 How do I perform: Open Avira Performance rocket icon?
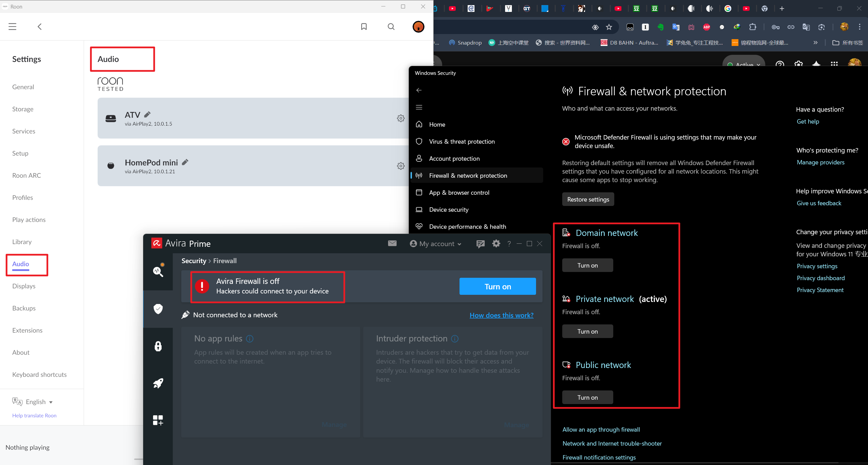(158, 383)
